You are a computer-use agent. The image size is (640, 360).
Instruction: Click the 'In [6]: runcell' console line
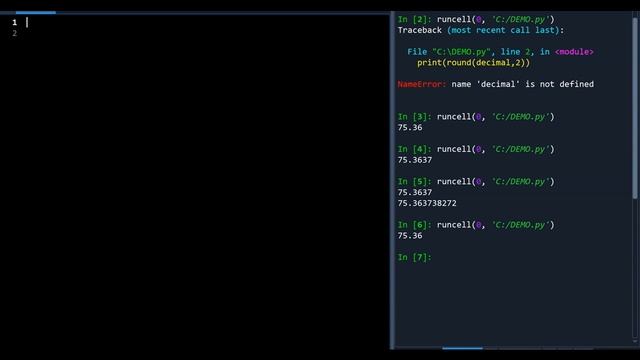click(476, 225)
